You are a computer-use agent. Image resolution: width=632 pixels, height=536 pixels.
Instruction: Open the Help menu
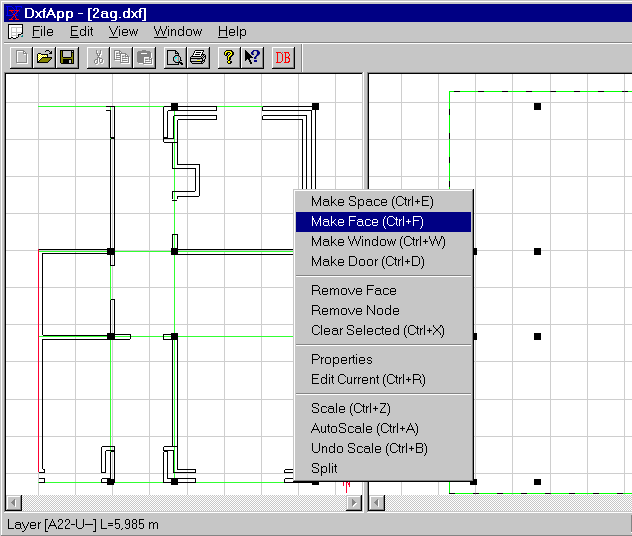click(x=232, y=31)
